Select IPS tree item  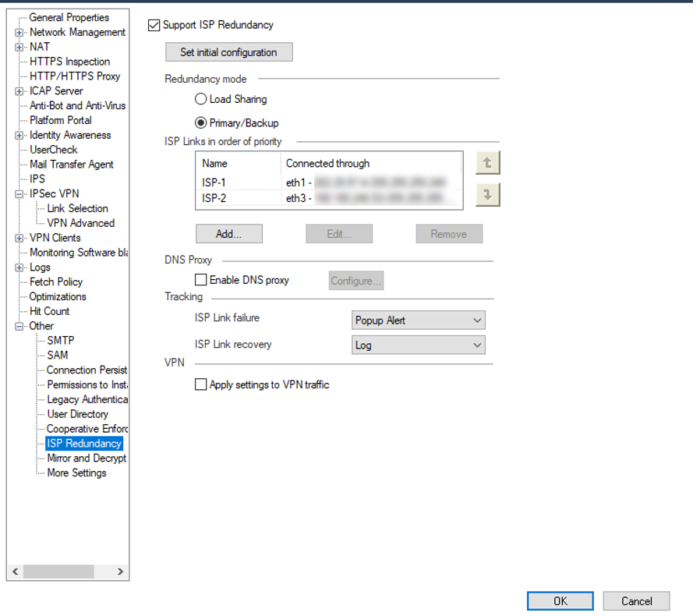point(37,179)
